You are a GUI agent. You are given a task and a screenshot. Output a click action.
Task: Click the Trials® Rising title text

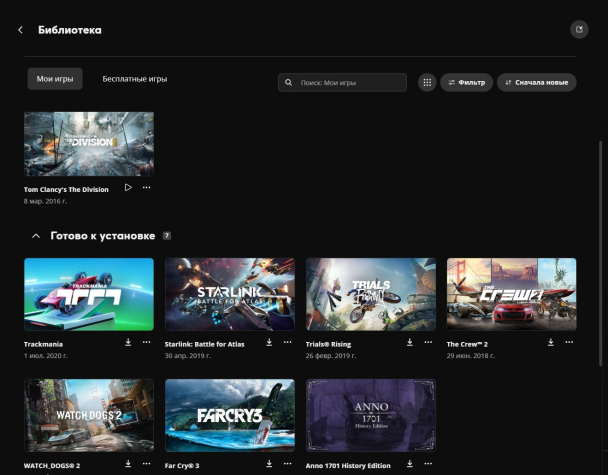coord(328,344)
